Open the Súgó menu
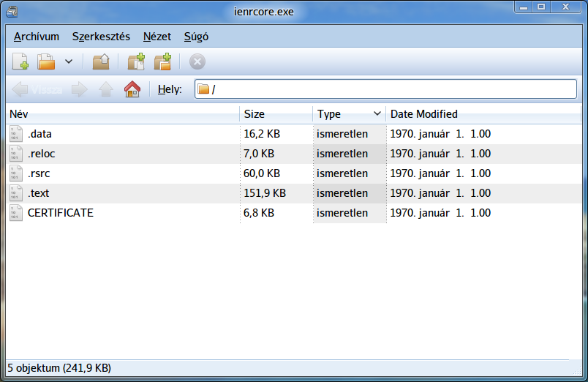 [196, 37]
